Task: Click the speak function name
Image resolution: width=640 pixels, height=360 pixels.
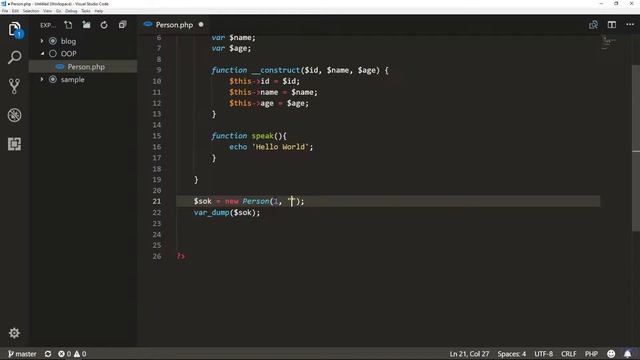Action: (x=262, y=136)
